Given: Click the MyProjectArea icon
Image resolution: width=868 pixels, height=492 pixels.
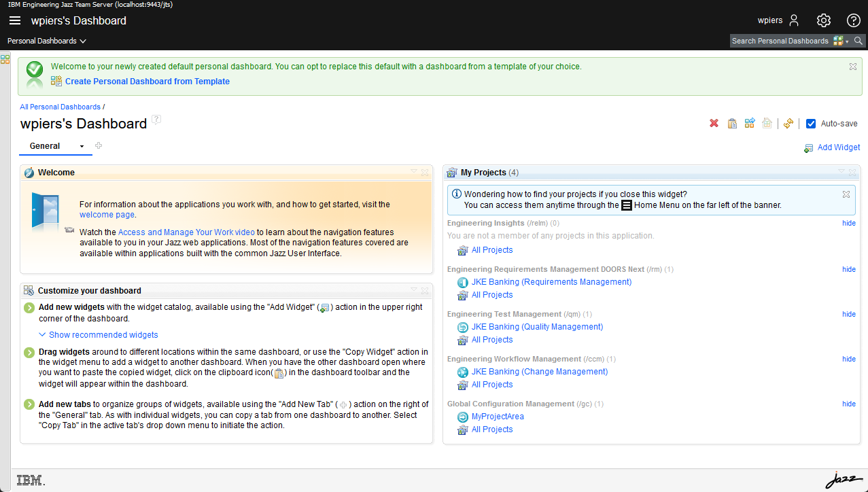Looking at the screenshot, I should coord(463,417).
